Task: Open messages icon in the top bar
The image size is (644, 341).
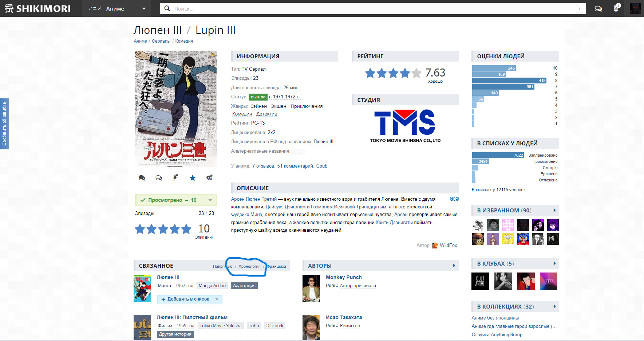Action: click(x=598, y=8)
